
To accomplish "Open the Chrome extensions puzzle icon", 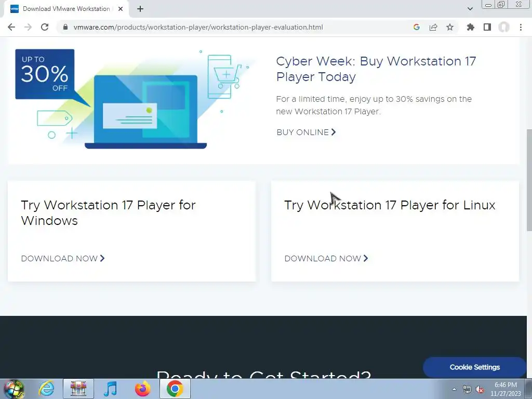I will click(470, 27).
